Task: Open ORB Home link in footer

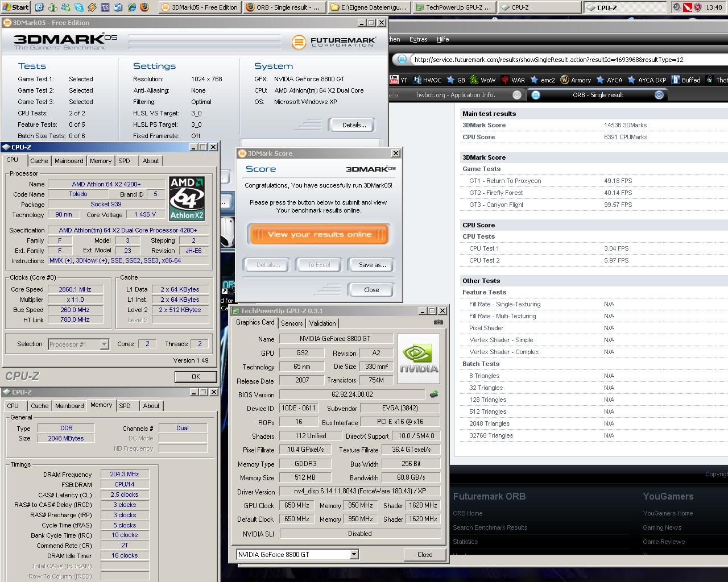Action: pos(468,513)
